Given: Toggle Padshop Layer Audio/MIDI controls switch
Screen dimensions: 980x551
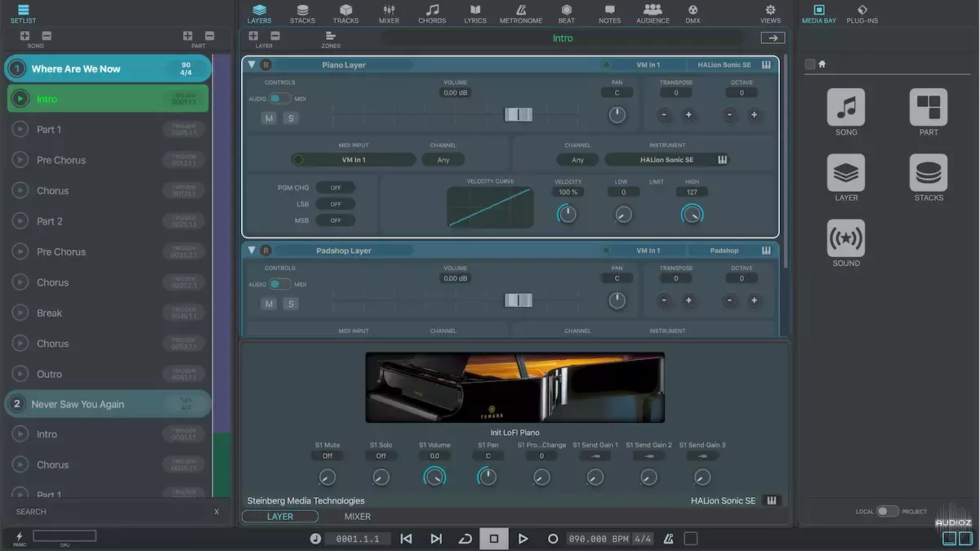Looking at the screenshot, I should pyautogui.click(x=280, y=284).
